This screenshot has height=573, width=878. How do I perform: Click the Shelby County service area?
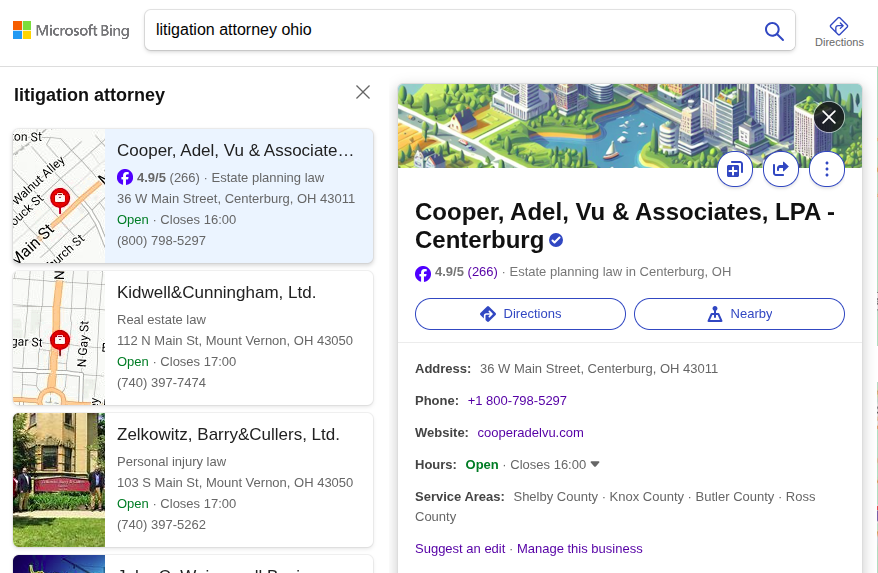pyautogui.click(x=555, y=497)
